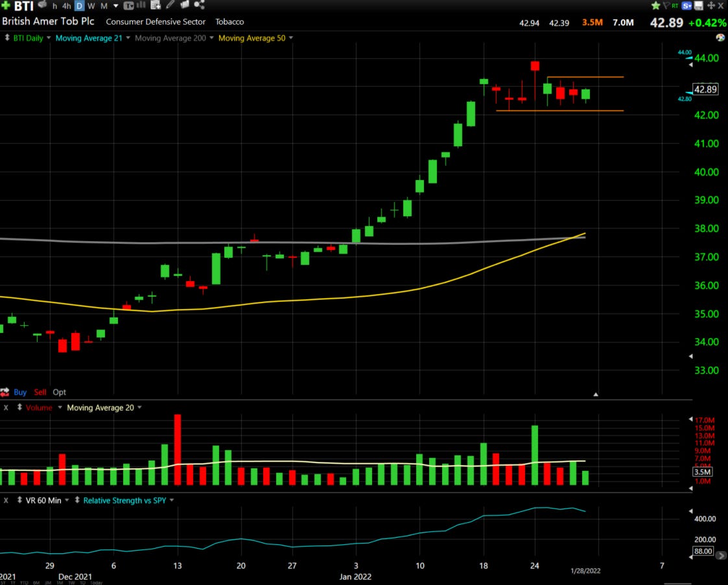Open the VR 60 Min dropdown arrow
The image size is (728, 585).
(67, 500)
